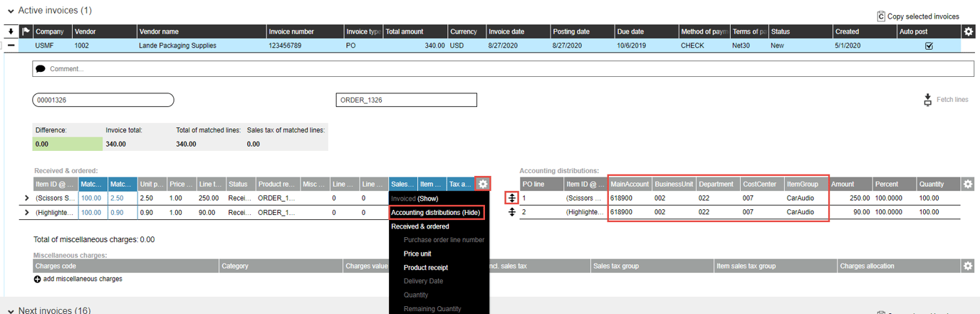Image resolution: width=980 pixels, height=314 pixels.
Task: Toggle Accounting distributions (Hide) option
Action: click(x=435, y=212)
